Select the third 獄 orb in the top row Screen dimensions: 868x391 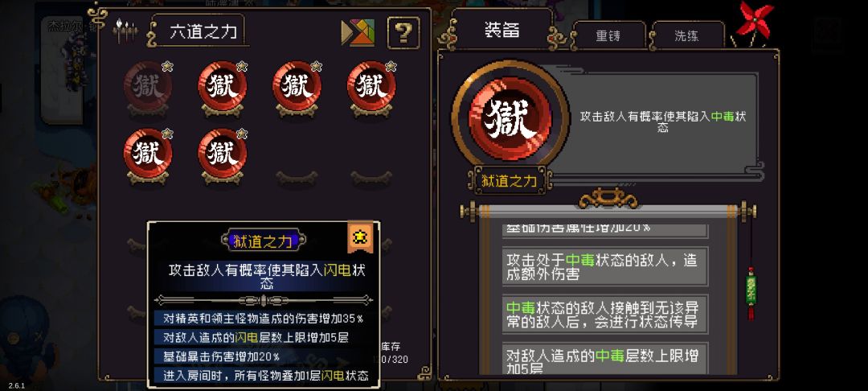(297, 86)
